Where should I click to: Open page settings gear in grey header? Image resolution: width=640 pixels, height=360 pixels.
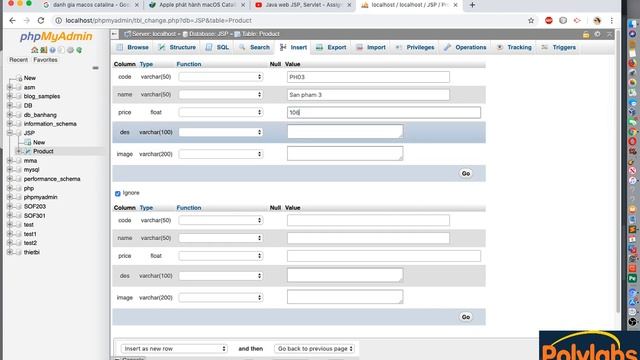(x=598, y=34)
